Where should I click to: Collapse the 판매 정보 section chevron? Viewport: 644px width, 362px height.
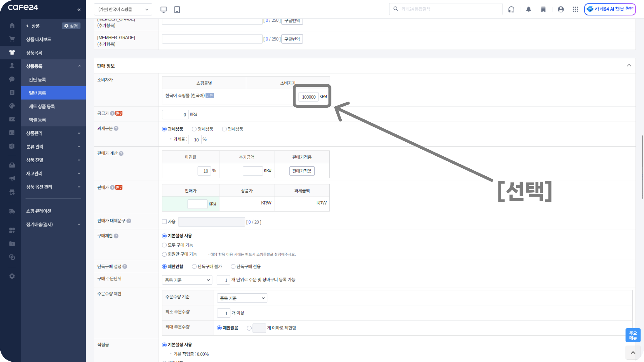(629, 65)
